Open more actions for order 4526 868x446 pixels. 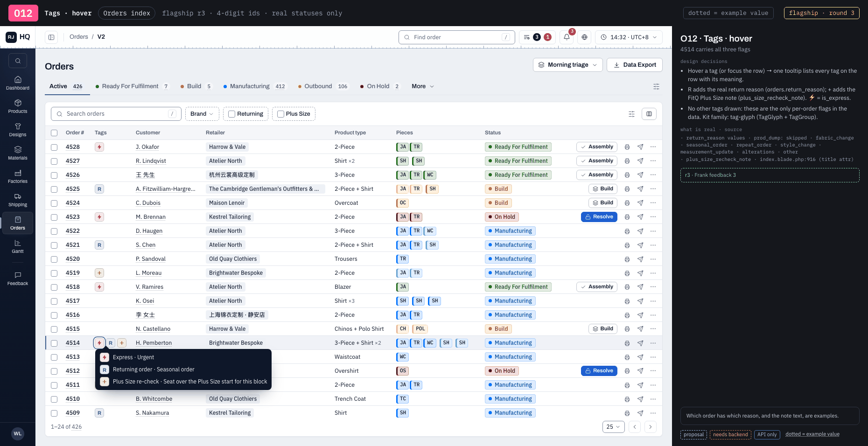(653, 175)
